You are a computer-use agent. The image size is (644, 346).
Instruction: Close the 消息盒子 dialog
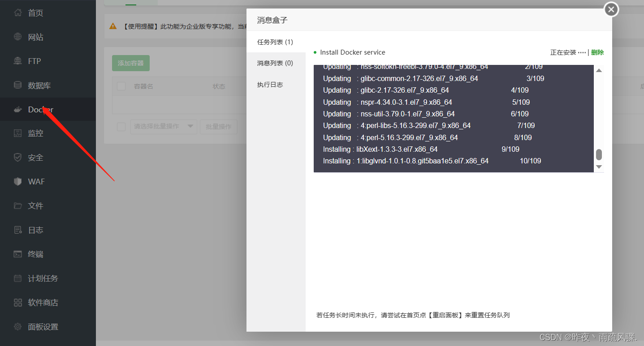pos(611,9)
